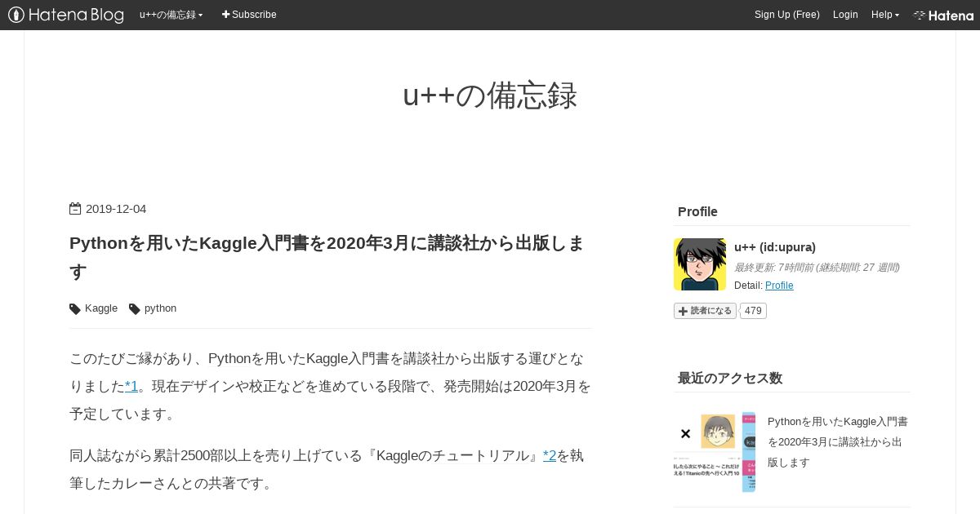
Task: Click the Login link
Action: coord(845,15)
